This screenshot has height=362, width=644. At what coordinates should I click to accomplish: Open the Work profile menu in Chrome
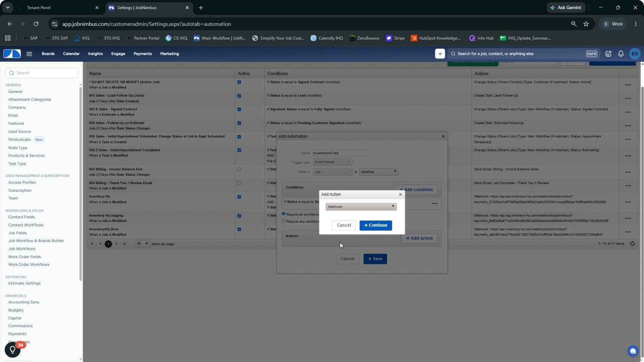coord(613,24)
